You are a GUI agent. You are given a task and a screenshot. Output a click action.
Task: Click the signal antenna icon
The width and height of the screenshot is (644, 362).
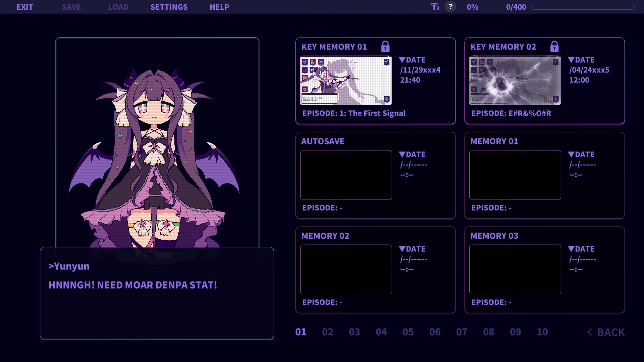(x=435, y=7)
